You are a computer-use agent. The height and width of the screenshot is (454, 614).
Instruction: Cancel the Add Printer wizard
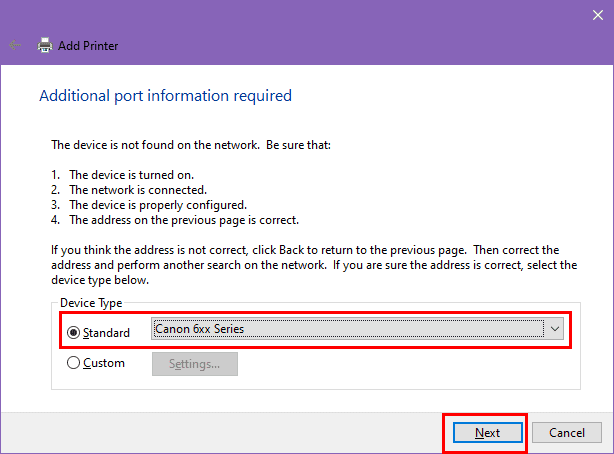coord(566,432)
